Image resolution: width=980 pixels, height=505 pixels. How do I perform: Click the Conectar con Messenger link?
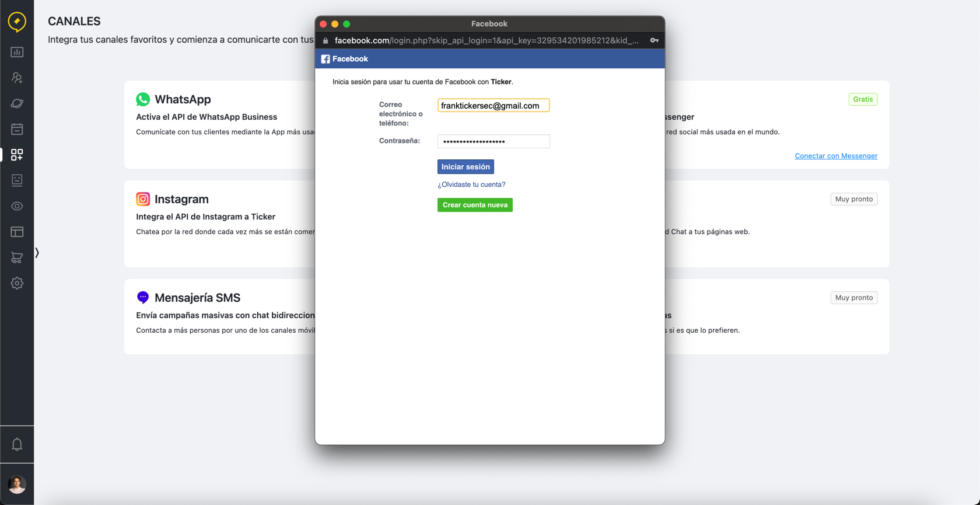click(836, 156)
